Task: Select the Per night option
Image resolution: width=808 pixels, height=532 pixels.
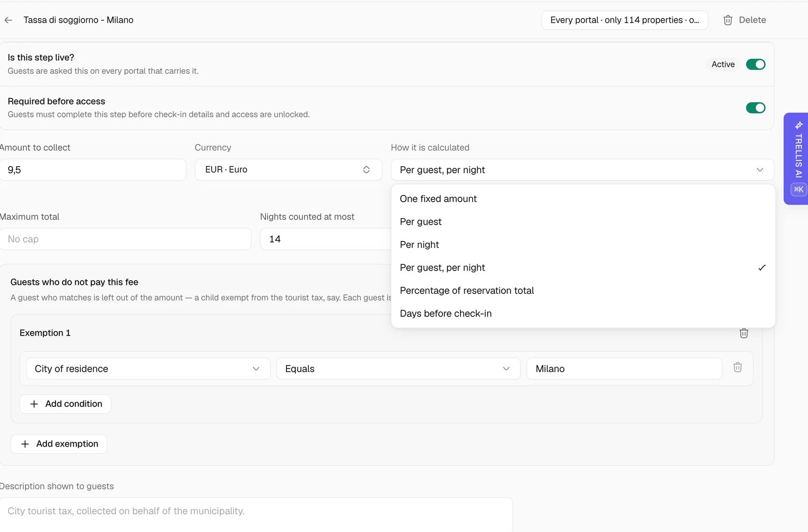Action: 583,245
